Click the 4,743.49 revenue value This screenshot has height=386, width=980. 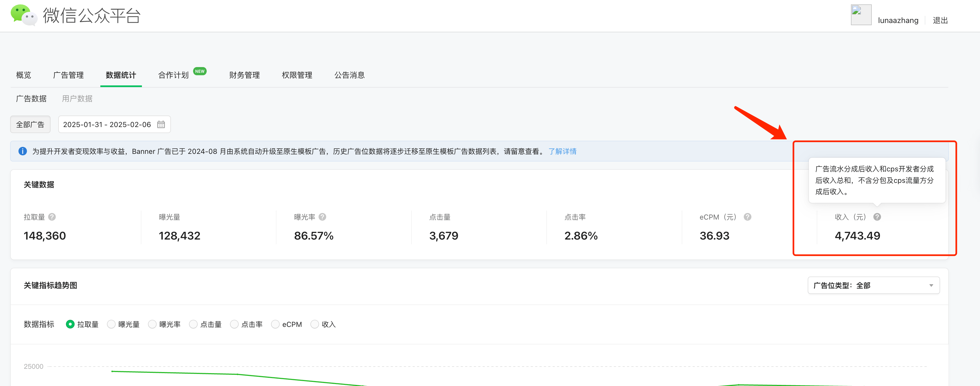pyautogui.click(x=857, y=236)
